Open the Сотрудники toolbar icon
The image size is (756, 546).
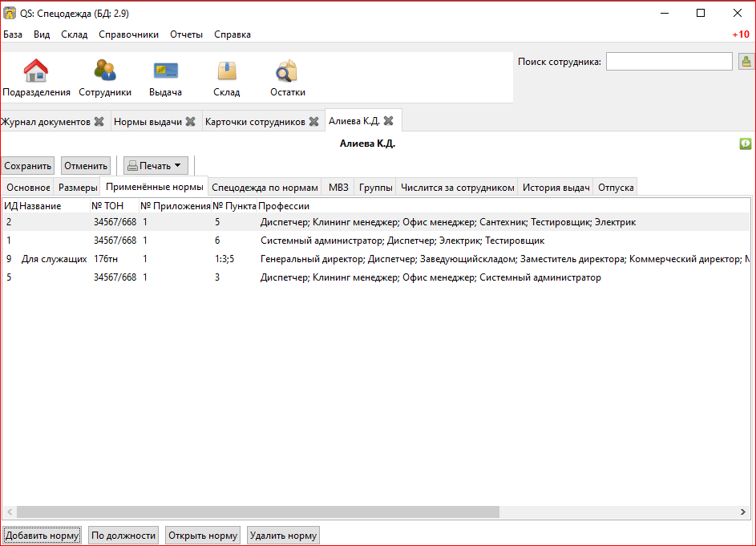(105, 72)
